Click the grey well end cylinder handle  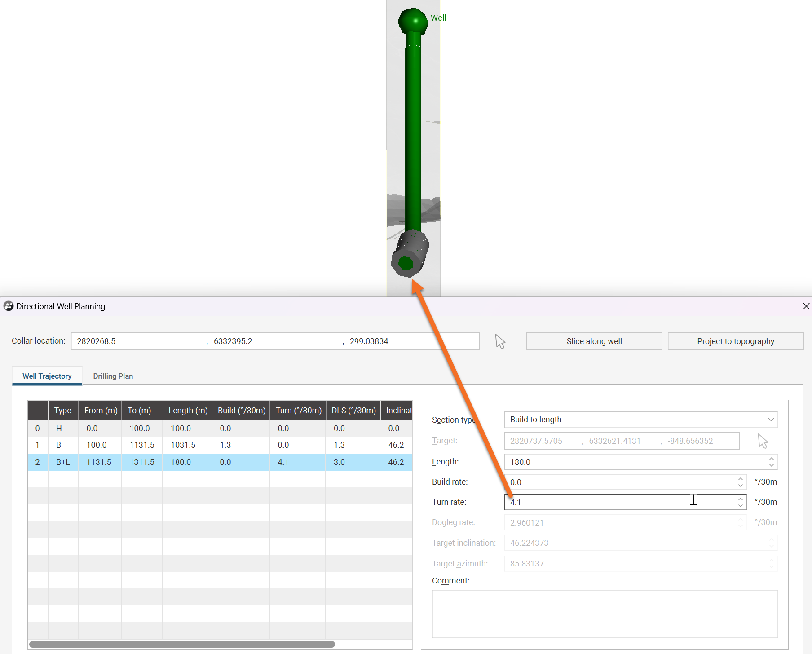click(410, 254)
